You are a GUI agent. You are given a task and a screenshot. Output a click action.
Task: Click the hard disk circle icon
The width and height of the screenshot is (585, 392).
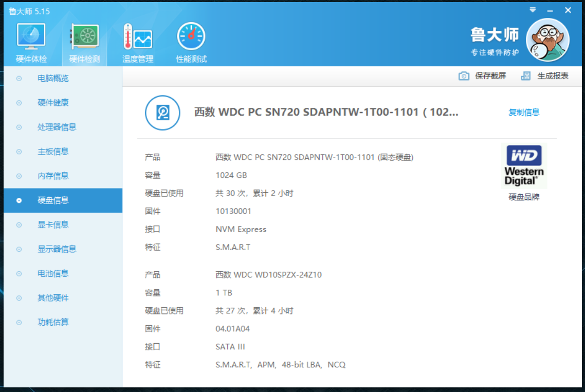[162, 113]
